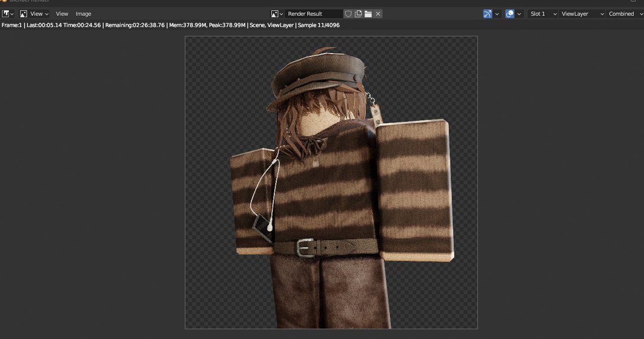Open the View mode dropdown
Image resolution: width=644 pixels, height=339 pixels.
point(34,14)
